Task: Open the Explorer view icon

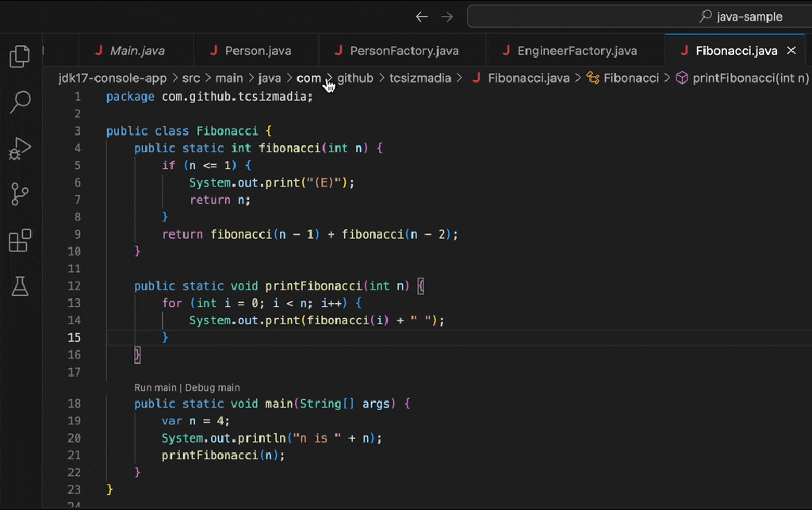Action: click(x=20, y=56)
